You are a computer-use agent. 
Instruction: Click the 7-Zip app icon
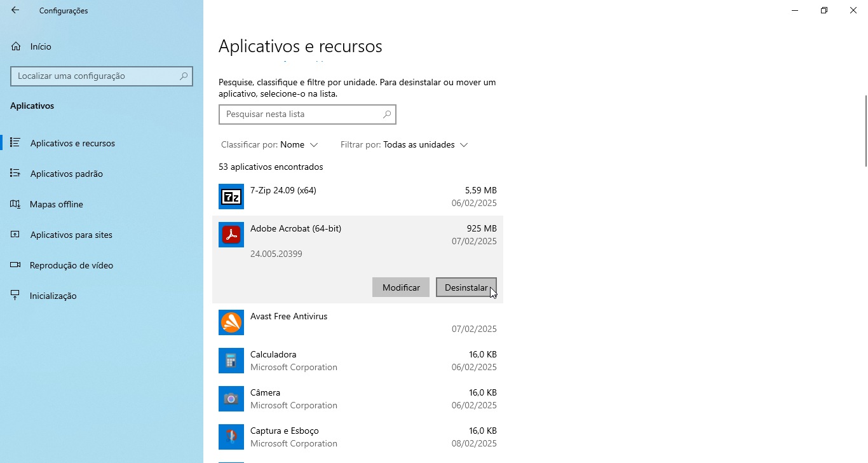[x=231, y=197]
